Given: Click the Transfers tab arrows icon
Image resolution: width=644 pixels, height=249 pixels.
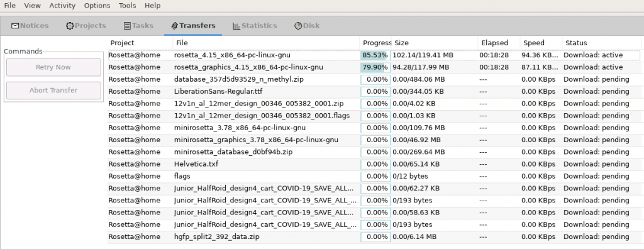Looking at the screenshot, I should (x=174, y=26).
